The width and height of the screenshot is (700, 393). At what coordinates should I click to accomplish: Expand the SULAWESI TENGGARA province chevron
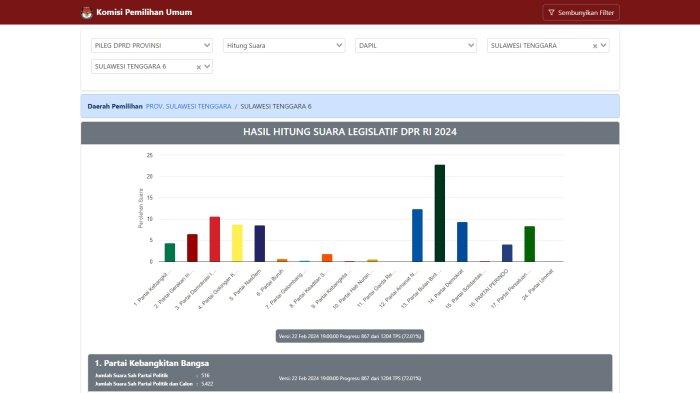(x=604, y=45)
